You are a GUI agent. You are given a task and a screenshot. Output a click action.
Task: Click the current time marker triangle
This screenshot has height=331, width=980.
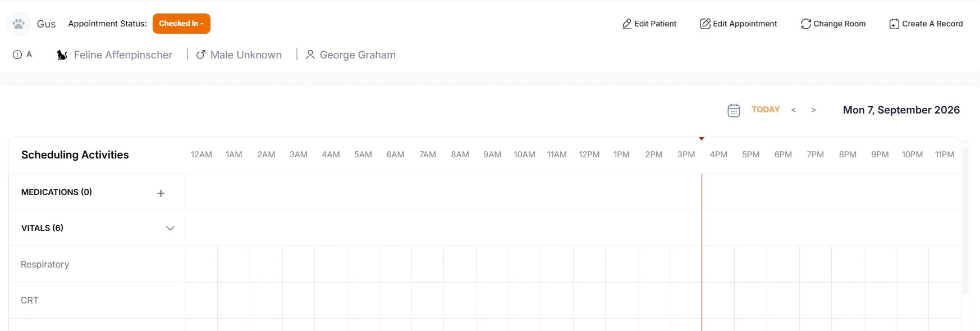point(702,138)
